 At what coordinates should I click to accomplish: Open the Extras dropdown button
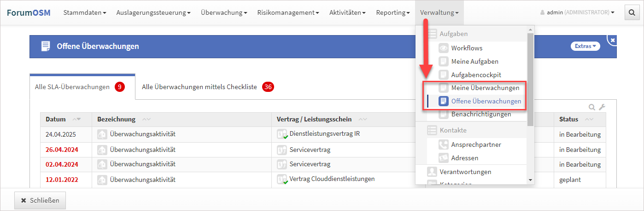585,46
